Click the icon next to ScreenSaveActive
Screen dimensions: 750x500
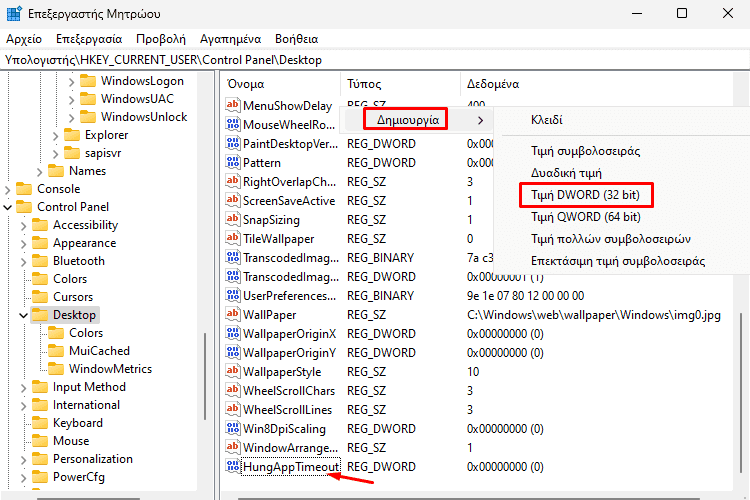[x=234, y=201]
